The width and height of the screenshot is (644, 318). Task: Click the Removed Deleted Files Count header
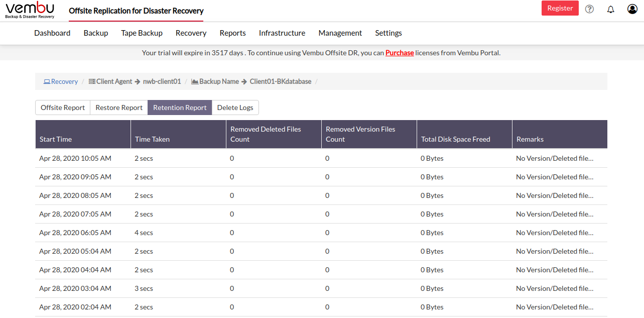(274, 134)
